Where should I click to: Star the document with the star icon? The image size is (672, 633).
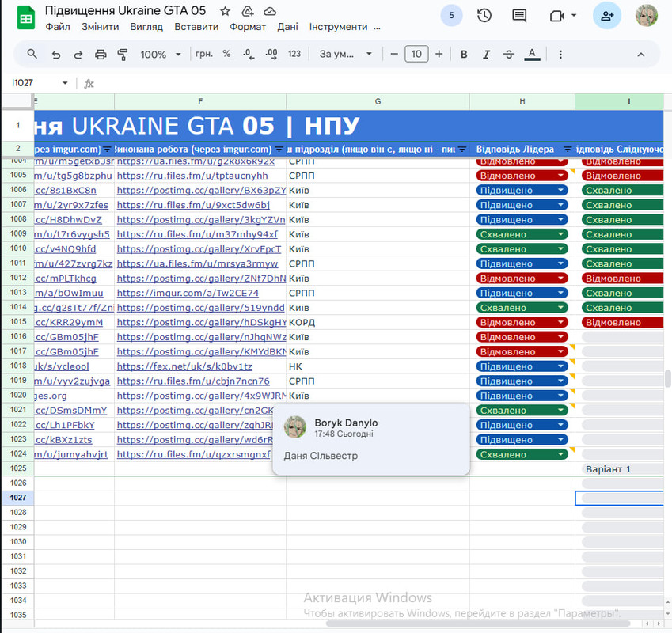pyautogui.click(x=225, y=12)
